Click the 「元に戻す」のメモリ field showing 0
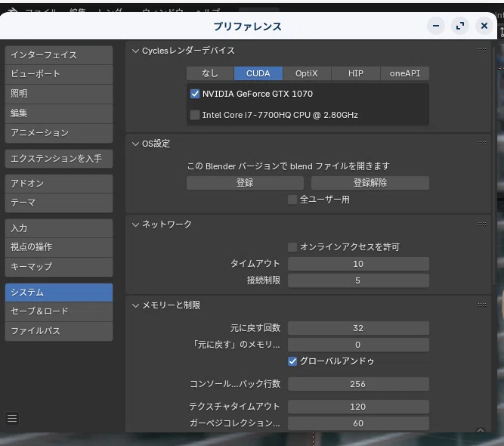Viewport: 504px width, 446px height. click(x=358, y=345)
